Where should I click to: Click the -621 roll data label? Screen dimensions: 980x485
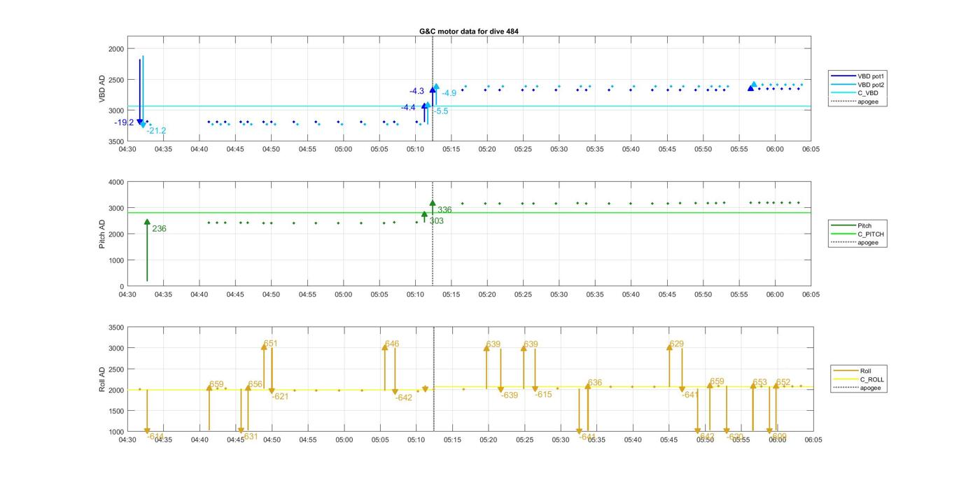[x=280, y=396]
